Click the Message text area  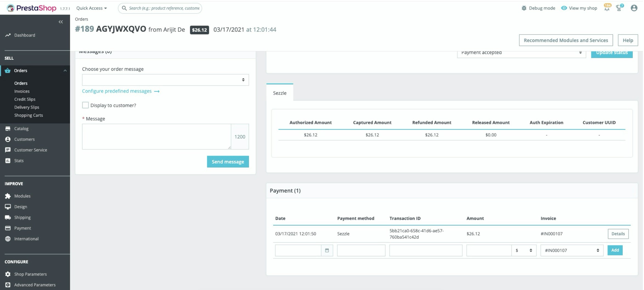(x=156, y=137)
